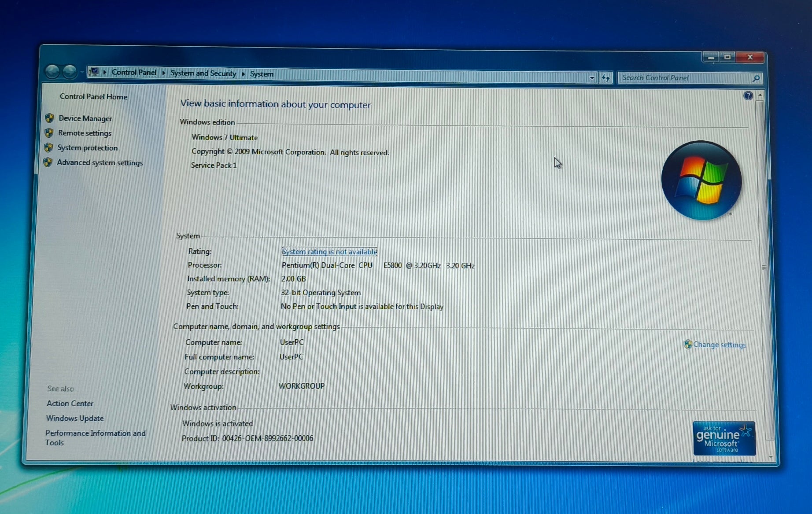Viewport: 812px width, 514px height.
Task: Click shield icon next to Remote settings
Action: click(49, 132)
